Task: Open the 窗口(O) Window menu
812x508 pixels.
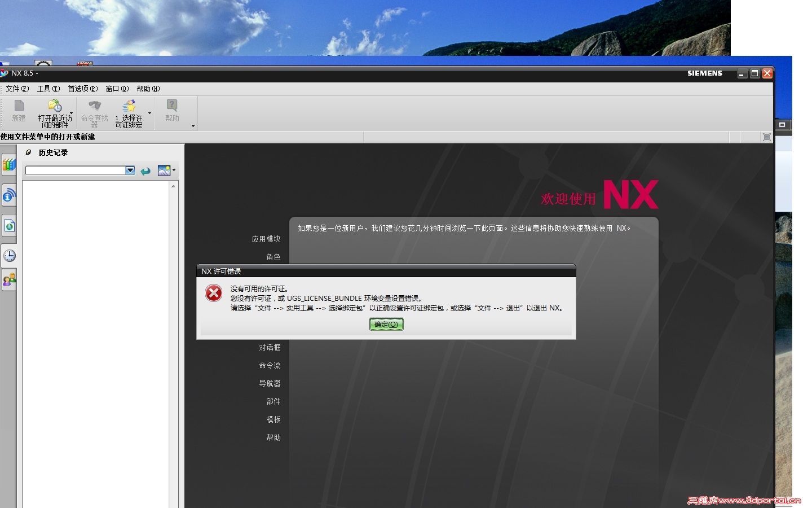Action: [x=117, y=89]
